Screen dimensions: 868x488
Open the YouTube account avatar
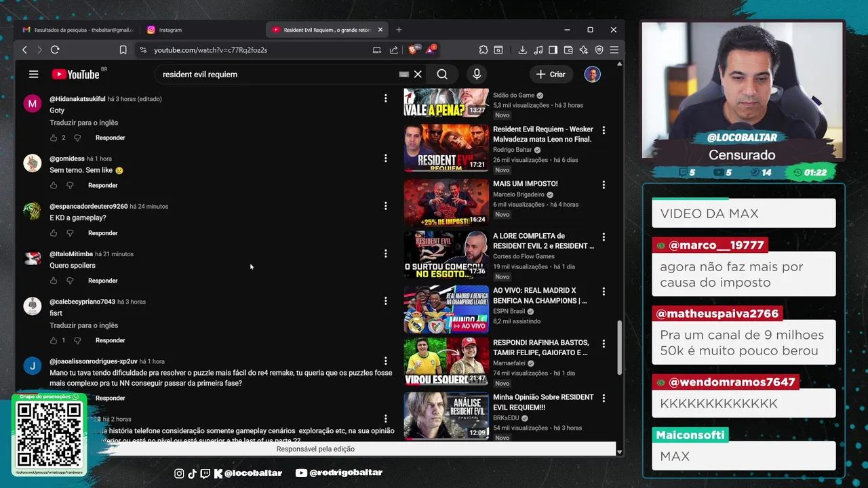[592, 74]
